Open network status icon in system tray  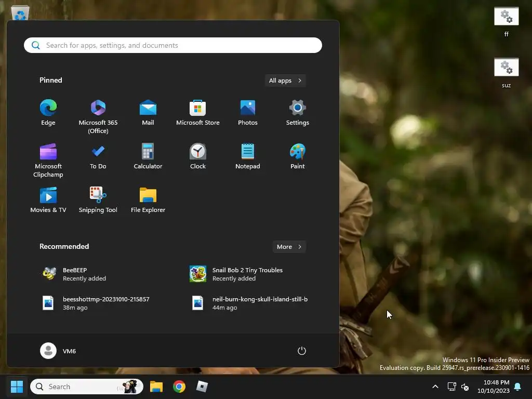[x=451, y=387]
